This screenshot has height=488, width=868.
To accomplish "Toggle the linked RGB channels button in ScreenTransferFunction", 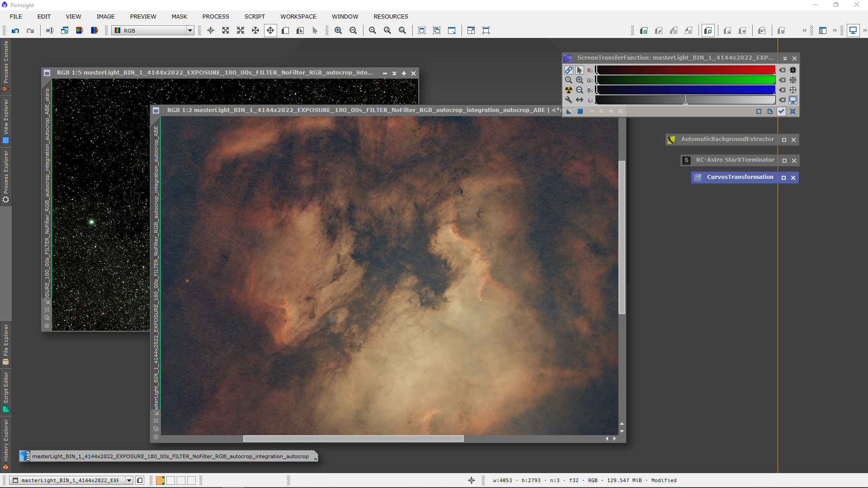I will pos(569,70).
